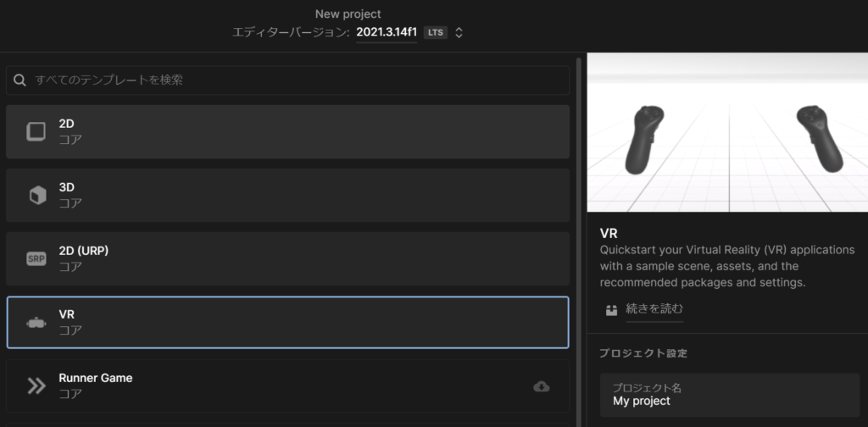Click the template list scrollbar
The image size is (868, 427).
578,241
